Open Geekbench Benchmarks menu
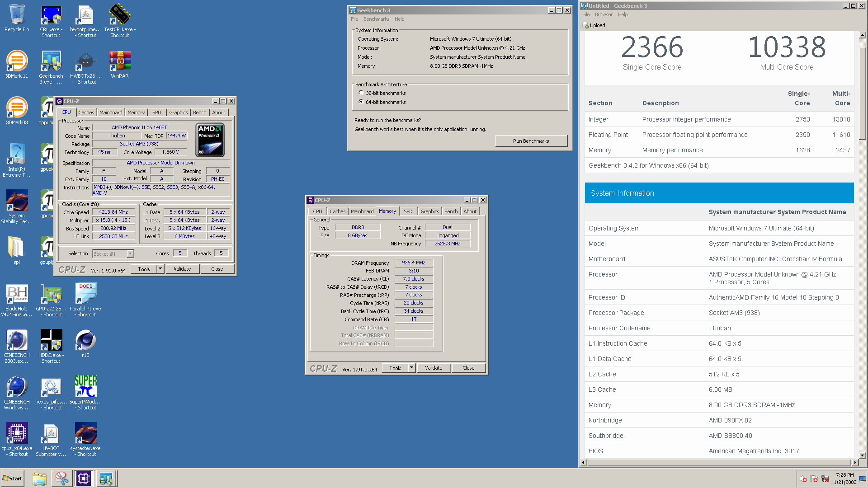The width and height of the screenshot is (868, 488). pos(376,19)
